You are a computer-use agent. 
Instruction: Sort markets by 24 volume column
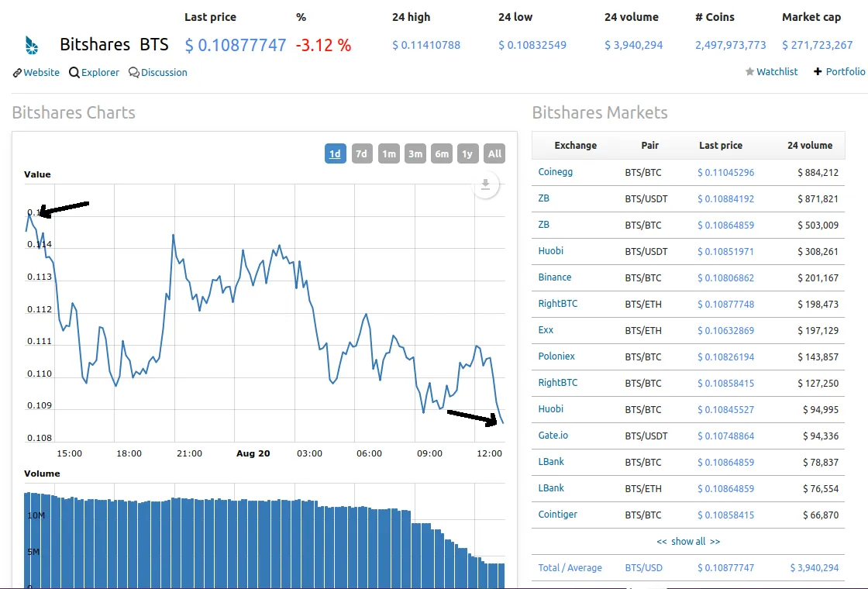click(810, 145)
